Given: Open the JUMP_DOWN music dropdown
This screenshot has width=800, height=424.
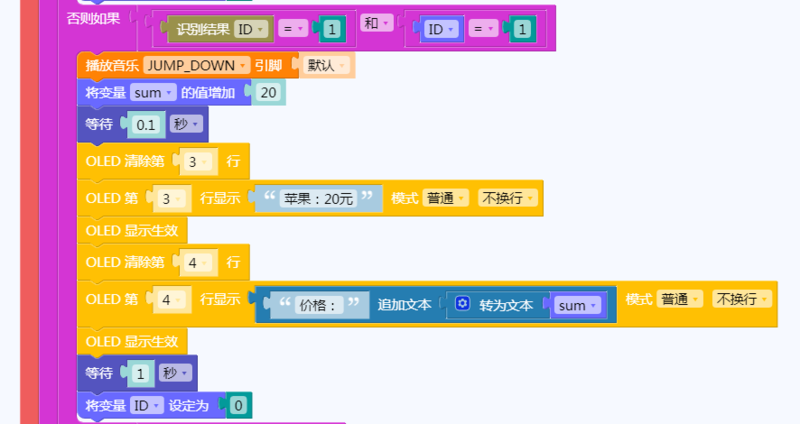Looking at the screenshot, I should (197, 66).
